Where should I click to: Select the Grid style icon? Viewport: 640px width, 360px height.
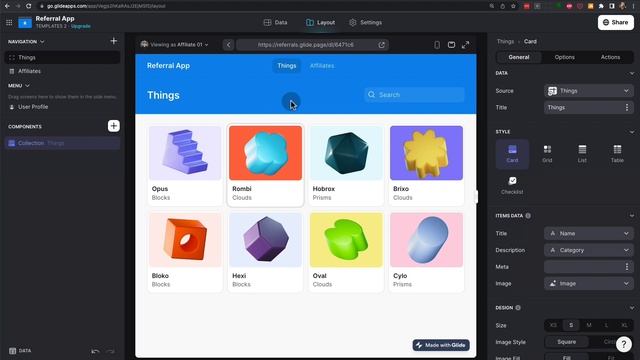[547, 154]
